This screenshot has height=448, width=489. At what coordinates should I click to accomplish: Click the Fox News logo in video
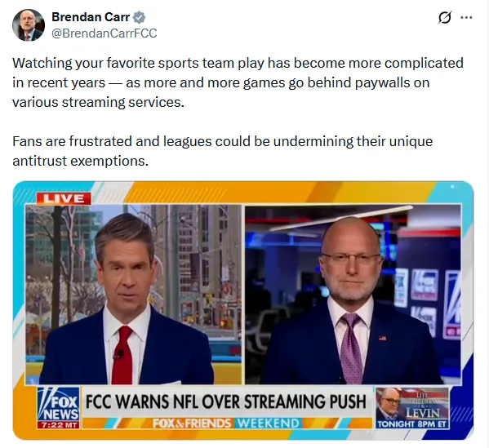[58, 404]
